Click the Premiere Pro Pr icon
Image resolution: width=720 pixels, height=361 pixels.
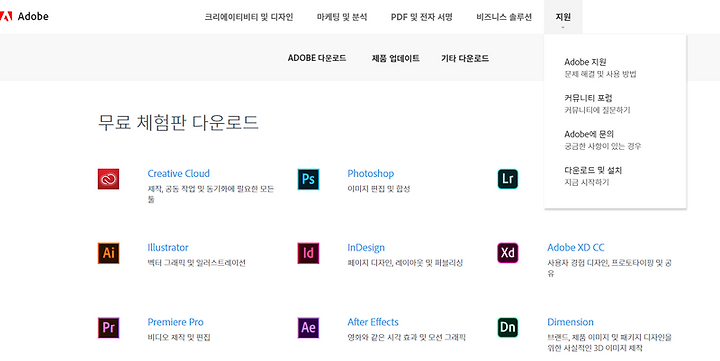coord(108,328)
